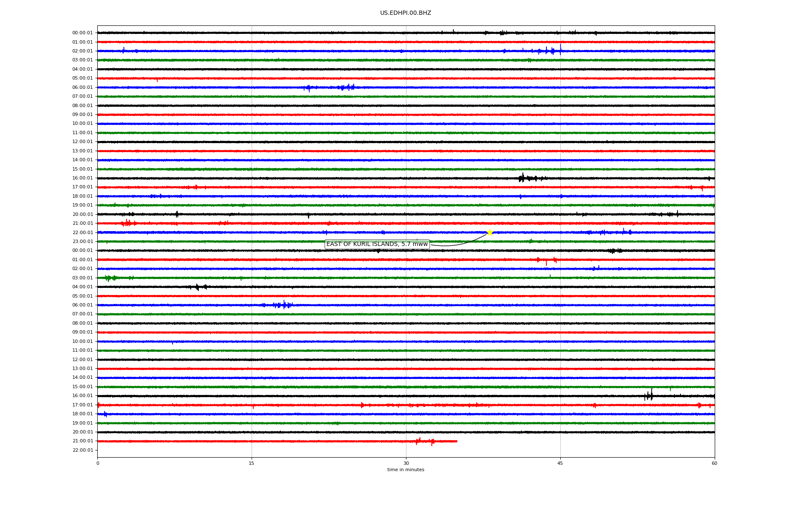Click the first 21:00:01 row time label

coord(82,224)
